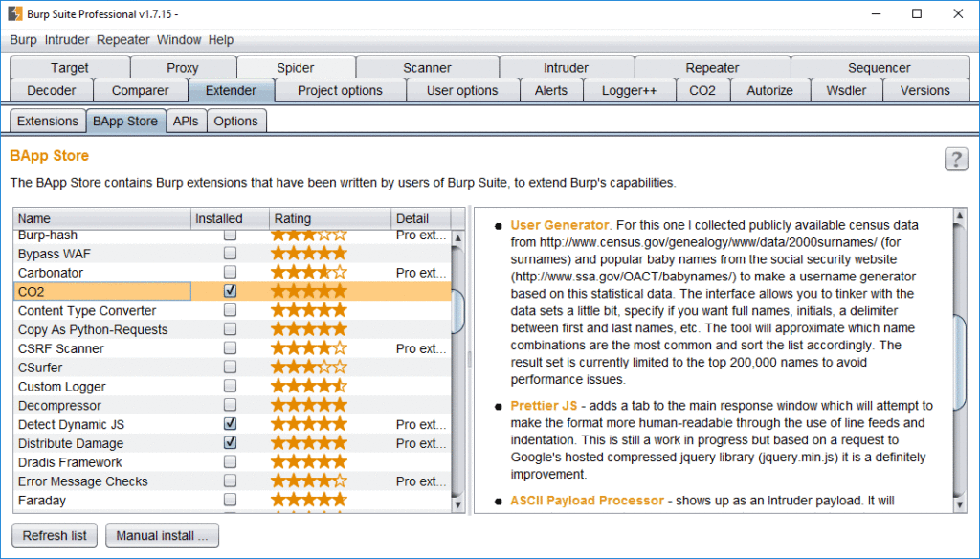Click extension list scrollbar down arrow
The image size is (980, 559).
coord(458,504)
